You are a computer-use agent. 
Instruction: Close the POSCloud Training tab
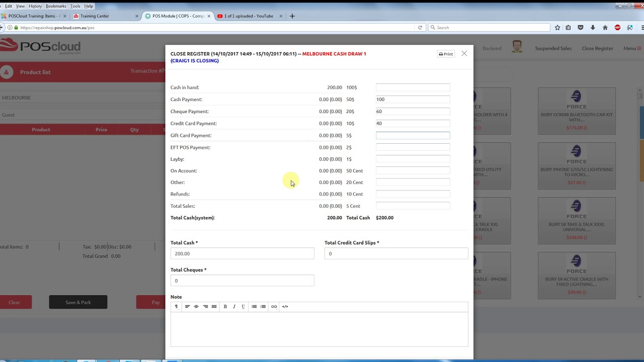point(65,16)
